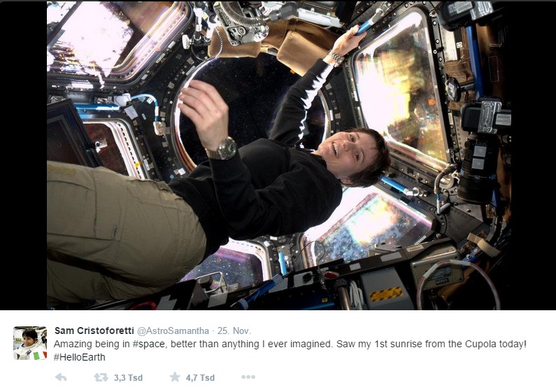Screen dimensions: 556x392
Task: Open Sam Cristoforetti's profile picture
Action: click(x=30, y=343)
